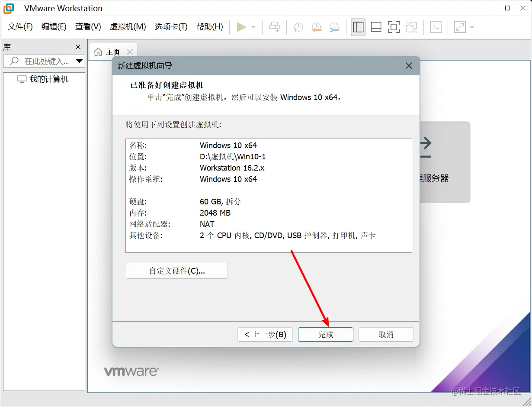Click the stretch guest display icon

[460, 27]
